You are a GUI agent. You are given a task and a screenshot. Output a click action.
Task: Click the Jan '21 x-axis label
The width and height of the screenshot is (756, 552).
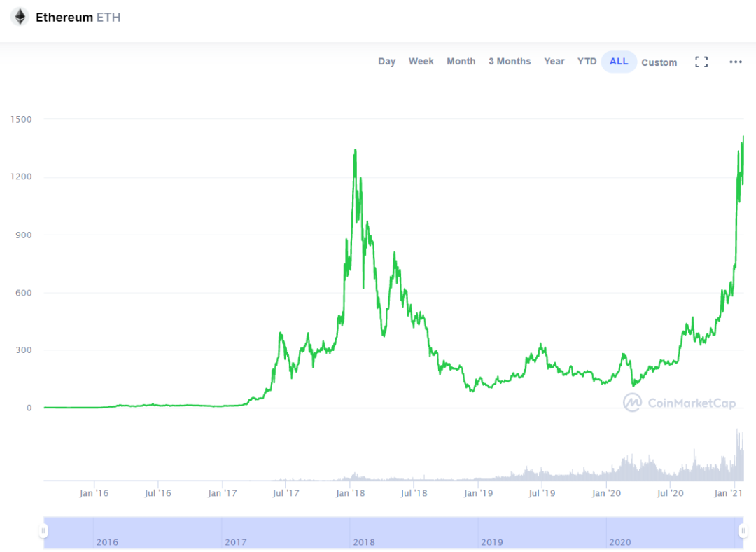(x=729, y=493)
